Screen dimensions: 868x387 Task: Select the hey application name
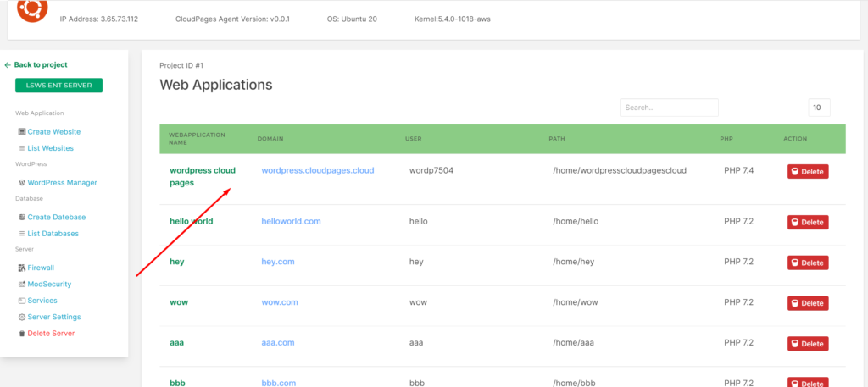(176, 262)
